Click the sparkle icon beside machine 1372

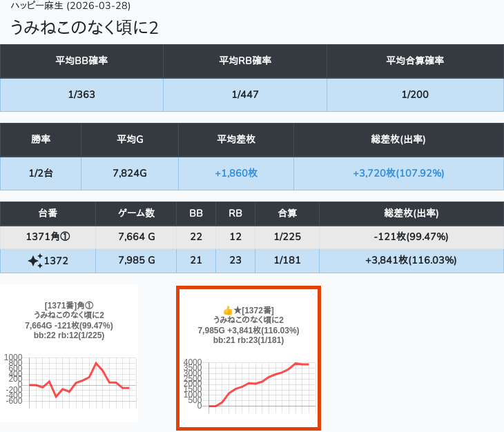tap(35, 260)
